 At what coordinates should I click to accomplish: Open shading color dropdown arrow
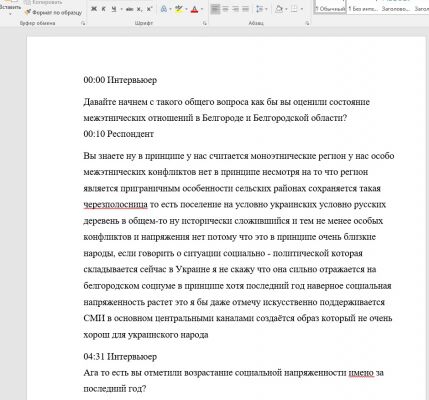[x=286, y=9]
